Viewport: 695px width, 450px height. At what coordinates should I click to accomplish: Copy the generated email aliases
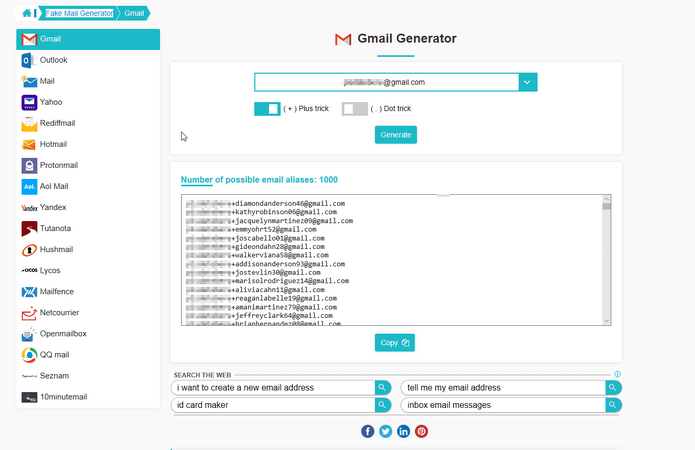pos(395,343)
